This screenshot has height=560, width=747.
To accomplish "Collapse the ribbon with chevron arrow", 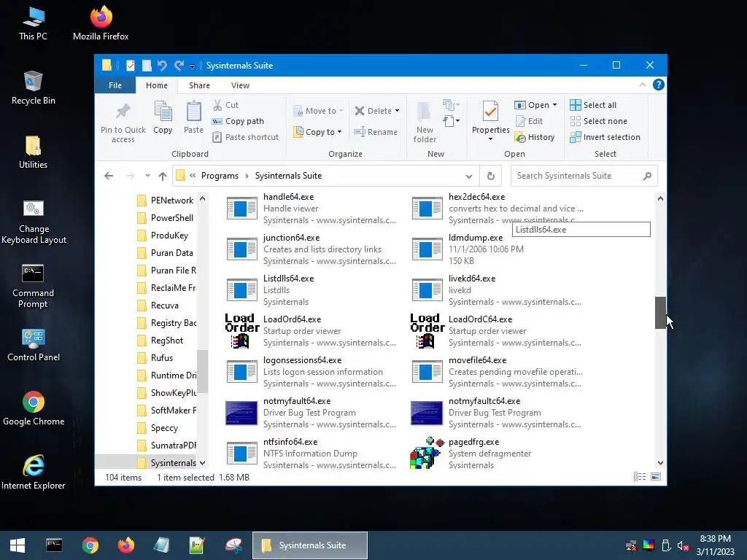I will (643, 85).
